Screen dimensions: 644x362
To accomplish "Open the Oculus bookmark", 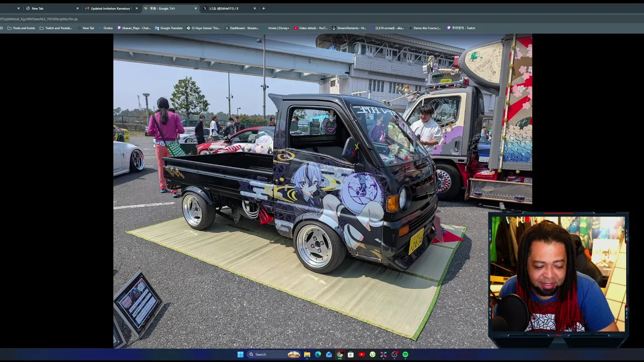I will [x=105, y=28].
